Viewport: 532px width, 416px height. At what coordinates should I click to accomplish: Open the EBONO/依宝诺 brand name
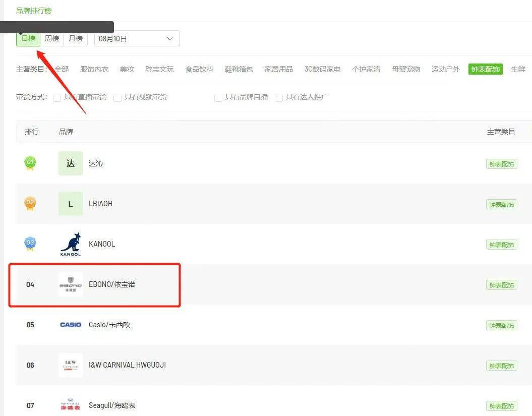click(x=112, y=284)
